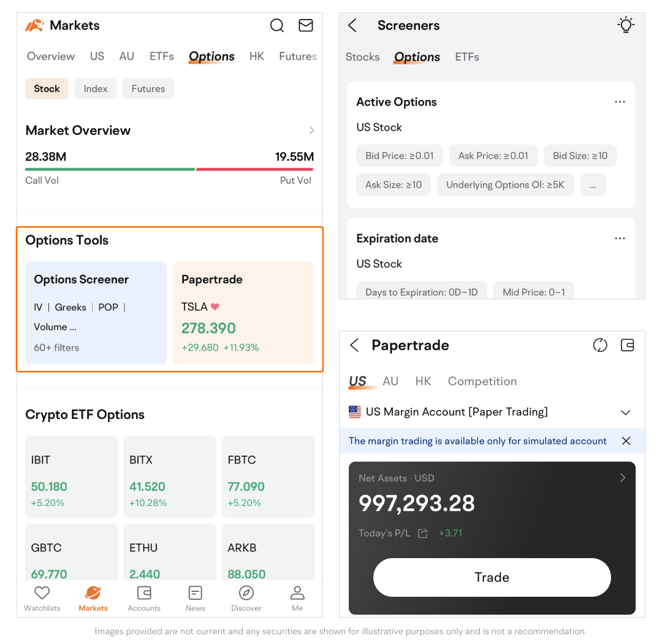Open News in bottom navigation bar
The width and height of the screenshot is (662, 644).
click(x=195, y=599)
